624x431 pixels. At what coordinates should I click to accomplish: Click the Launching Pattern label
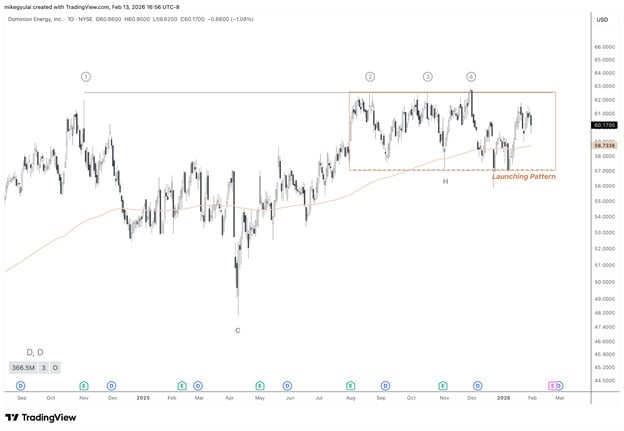point(524,177)
